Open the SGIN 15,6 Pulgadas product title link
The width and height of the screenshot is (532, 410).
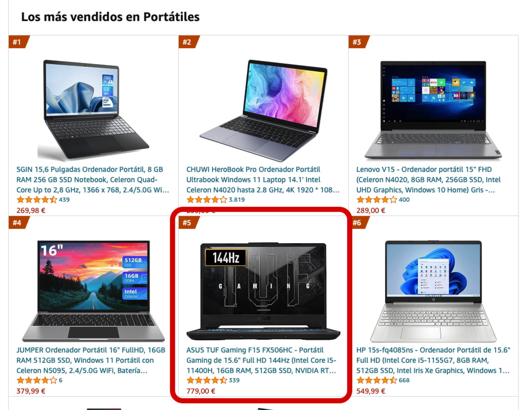coord(93,180)
